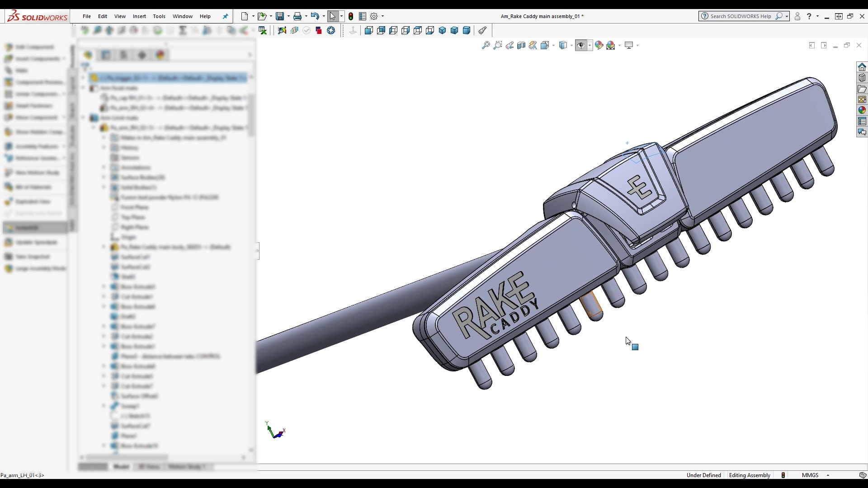Select the Section View tool

pyautogui.click(x=521, y=45)
